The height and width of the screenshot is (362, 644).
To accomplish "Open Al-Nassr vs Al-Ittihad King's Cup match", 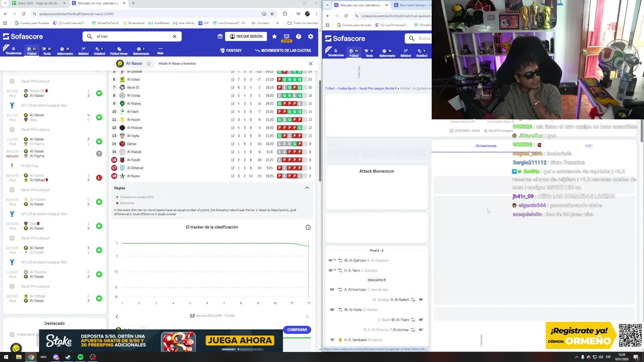I will [54, 177].
